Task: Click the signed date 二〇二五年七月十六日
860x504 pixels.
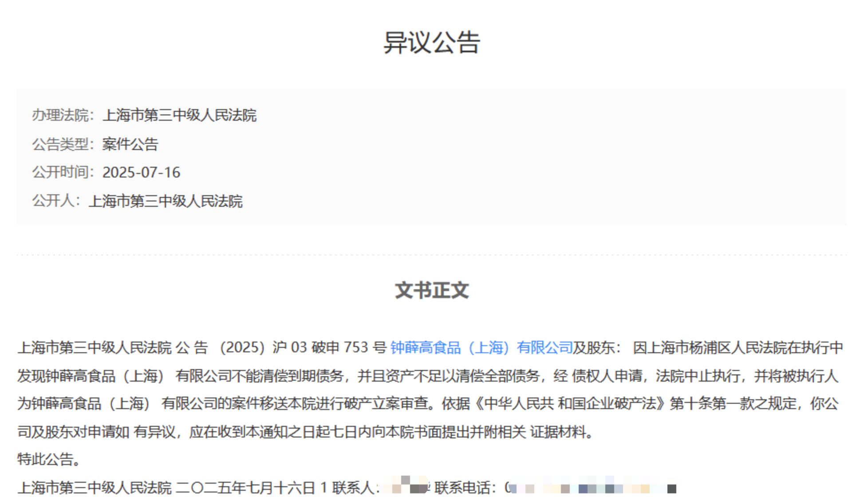Action: pos(245,488)
